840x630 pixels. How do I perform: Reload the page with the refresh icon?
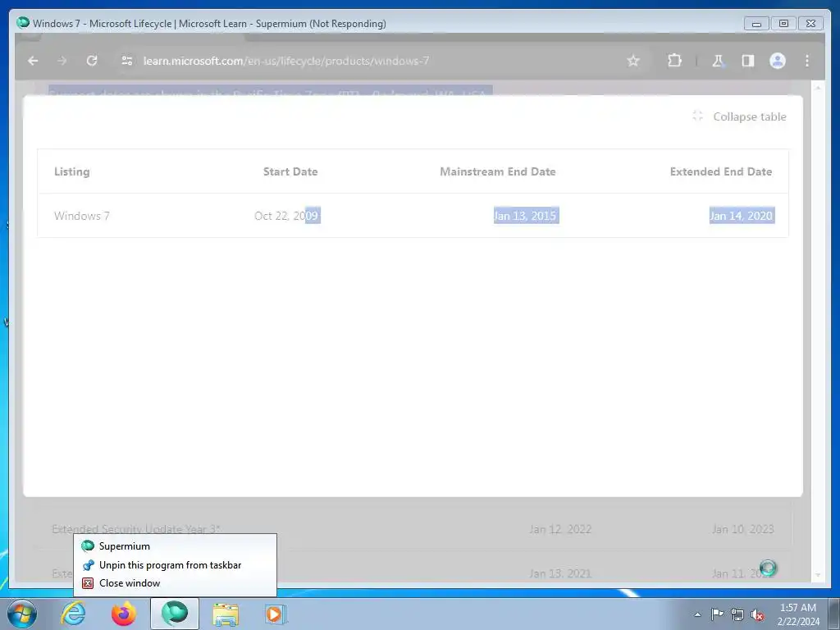[92, 61]
